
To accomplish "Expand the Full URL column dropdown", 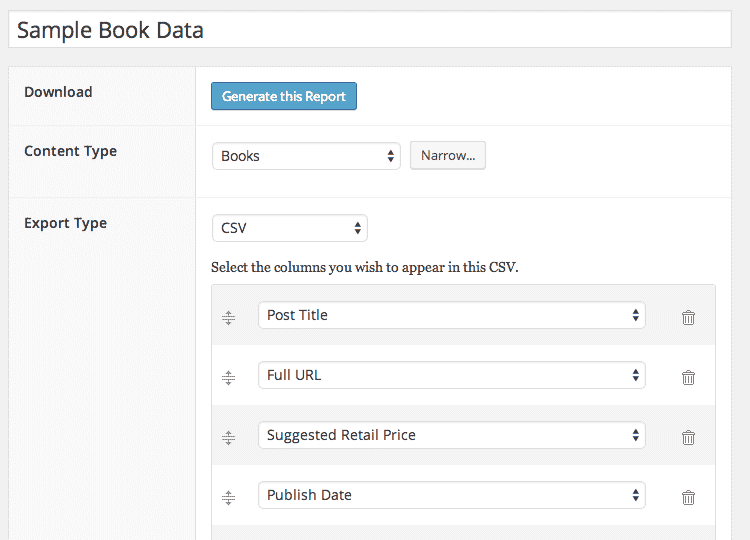I will (x=452, y=375).
